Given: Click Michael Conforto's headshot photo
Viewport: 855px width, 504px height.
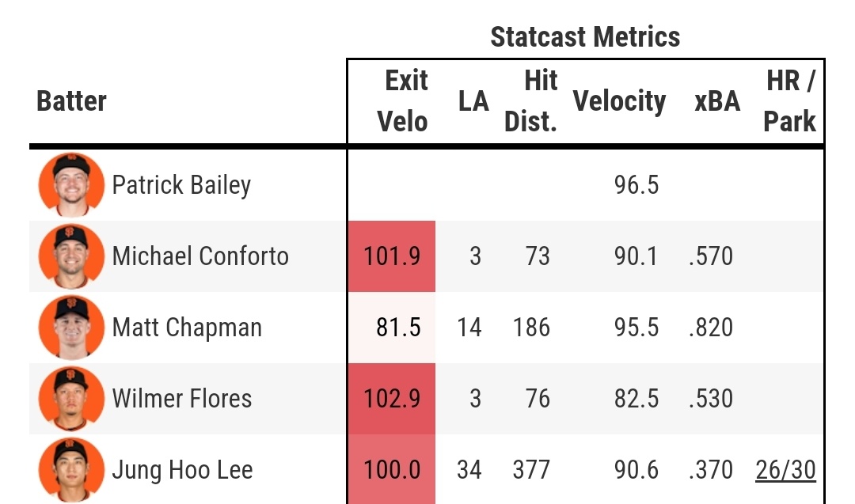Looking at the screenshot, I should pyautogui.click(x=71, y=256).
